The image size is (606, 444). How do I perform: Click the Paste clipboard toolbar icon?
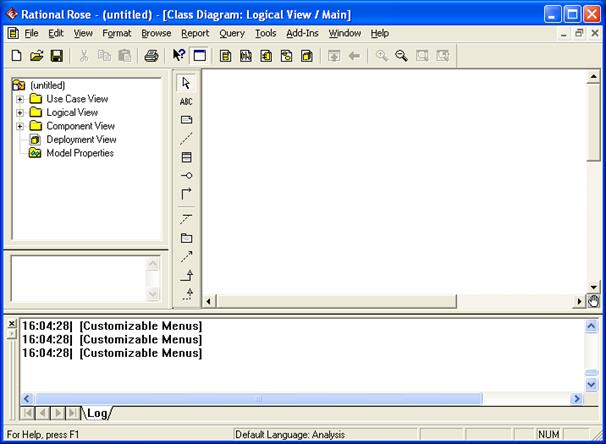(124, 56)
